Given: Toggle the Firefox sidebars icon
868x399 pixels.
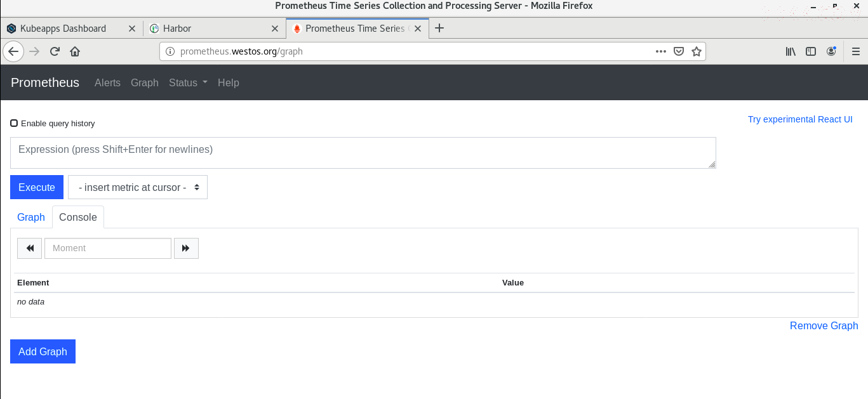Looking at the screenshot, I should (811, 51).
